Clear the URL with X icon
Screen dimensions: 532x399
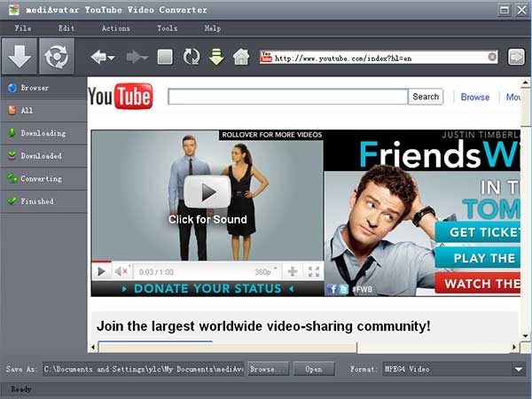[493, 58]
